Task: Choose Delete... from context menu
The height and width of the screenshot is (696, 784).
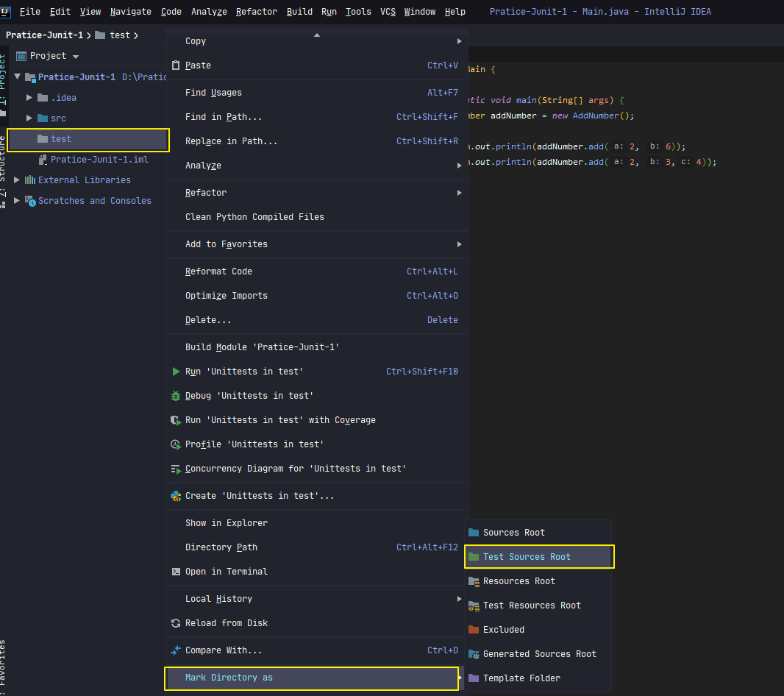Action: click(x=318, y=320)
